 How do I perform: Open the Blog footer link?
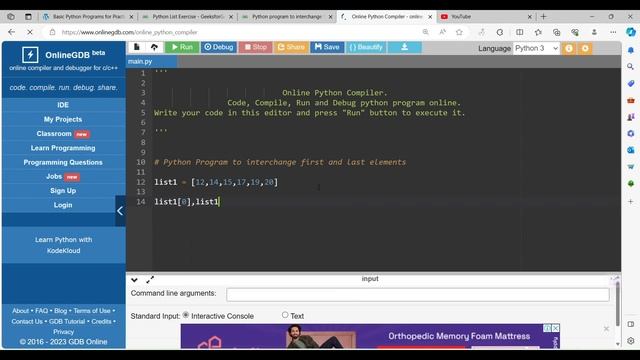pyautogui.click(x=60, y=311)
